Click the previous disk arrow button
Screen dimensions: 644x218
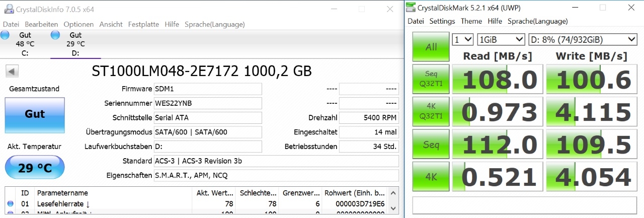tap(12, 71)
